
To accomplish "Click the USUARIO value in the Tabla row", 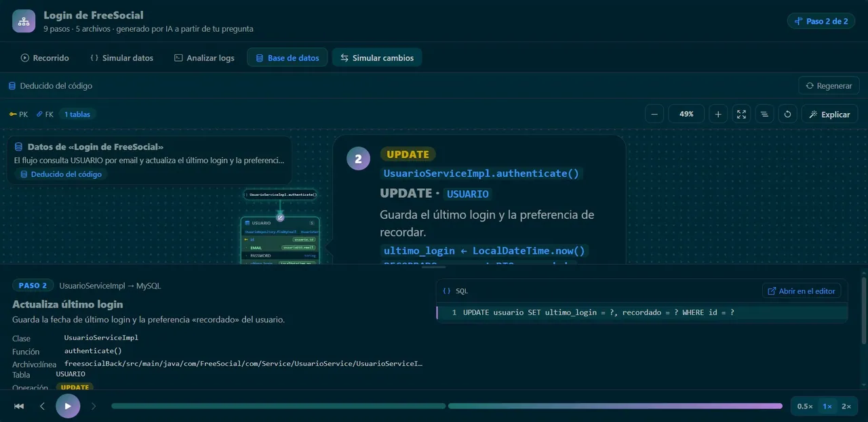I will click(71, 374).
